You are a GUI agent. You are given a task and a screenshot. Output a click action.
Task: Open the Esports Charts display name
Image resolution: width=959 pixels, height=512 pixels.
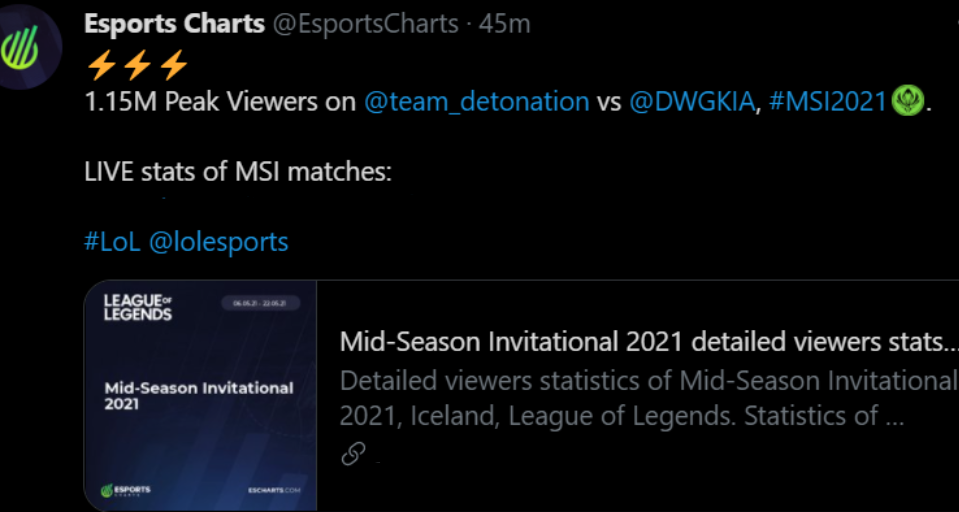(175, 24)
